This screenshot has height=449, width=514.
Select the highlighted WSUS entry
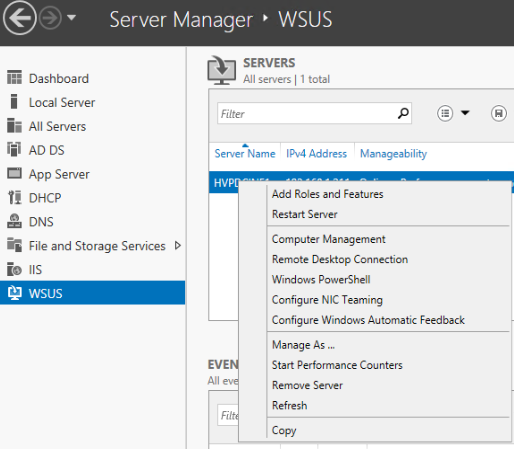pyautogui.click(x=93, y=293)
